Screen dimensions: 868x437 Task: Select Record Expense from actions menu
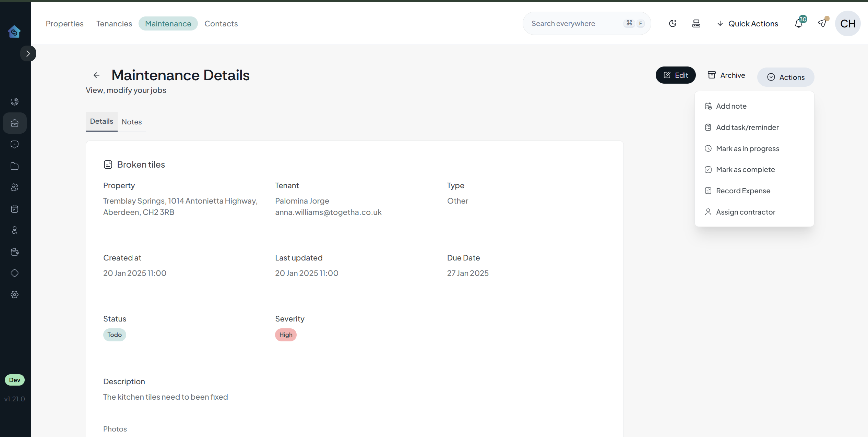[743, 190]
